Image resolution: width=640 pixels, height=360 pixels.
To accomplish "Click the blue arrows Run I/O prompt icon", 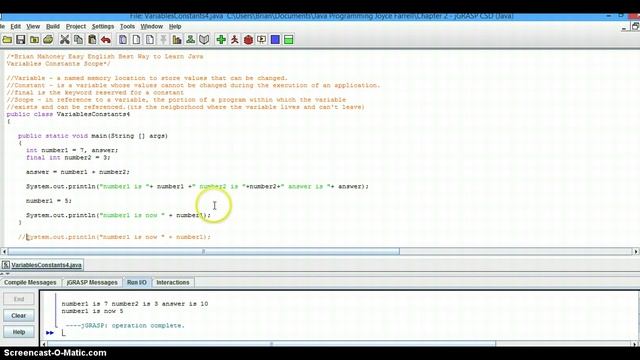I will (x=50, y=333).
